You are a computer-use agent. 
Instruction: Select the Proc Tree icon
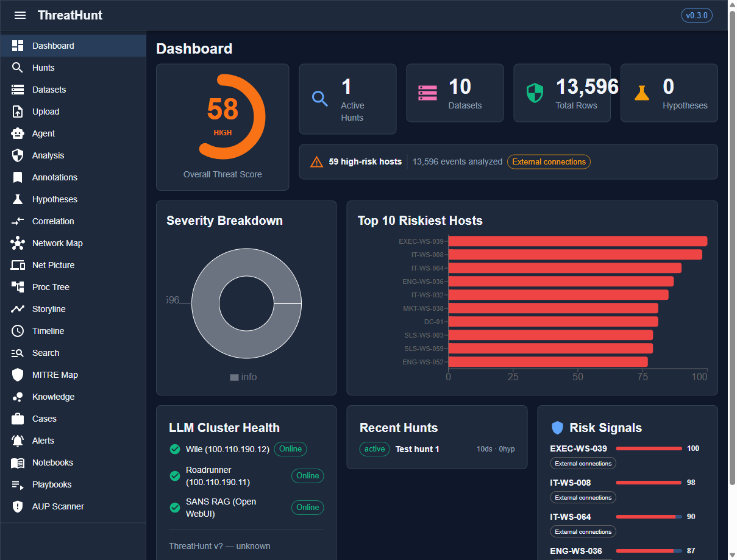point(18,287)
